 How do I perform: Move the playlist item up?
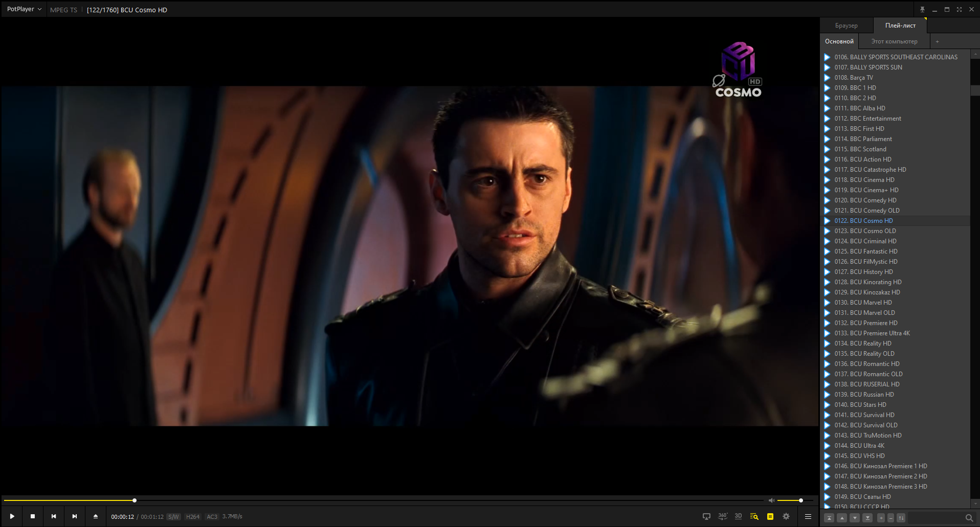pyautogui.click(x=842, y=518)
